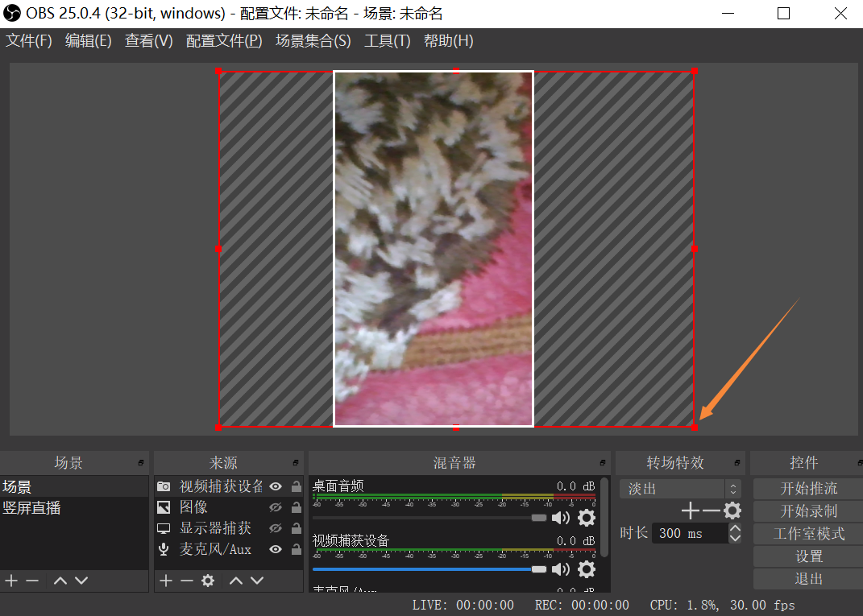
Task: Increase transition duration with up stepper
Action: [x=735, y=527]
